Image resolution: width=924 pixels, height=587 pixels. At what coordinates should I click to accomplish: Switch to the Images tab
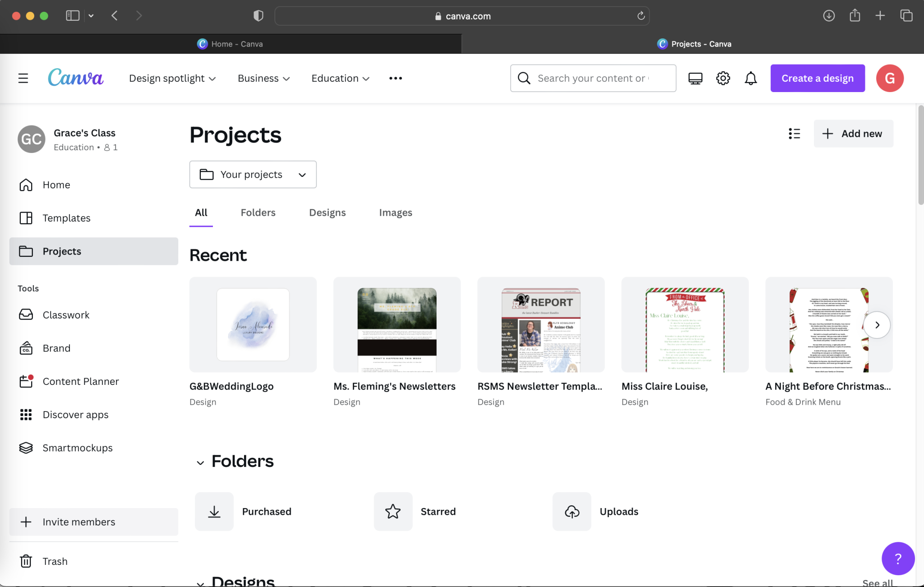(x=395, y=213)
